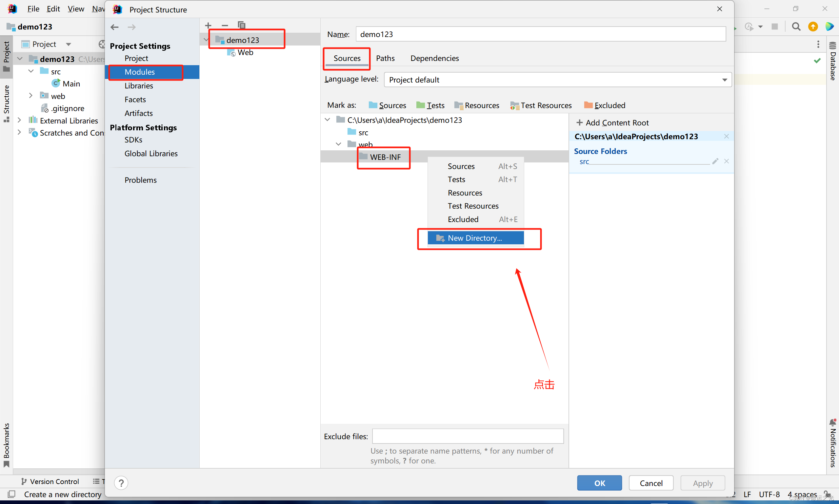Select the Language level dropdown
This screenshot has width=839, height=504.
click(x=557, y=79)
